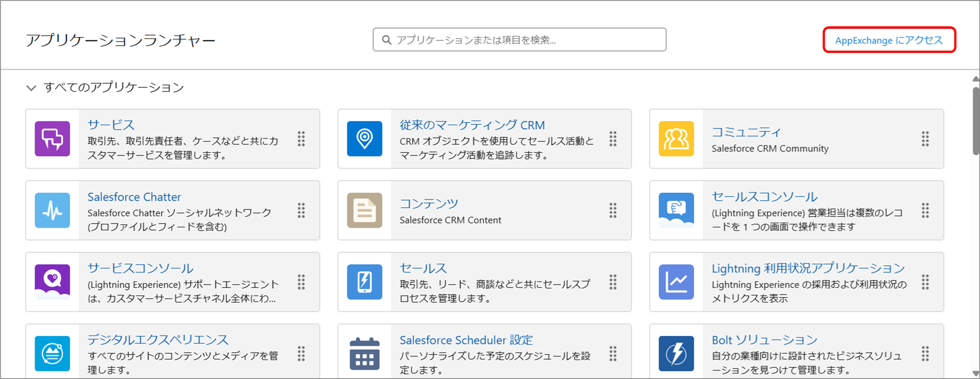
Task: Click the drag handle on the コミュニティ card
Action: click(925, 139)
